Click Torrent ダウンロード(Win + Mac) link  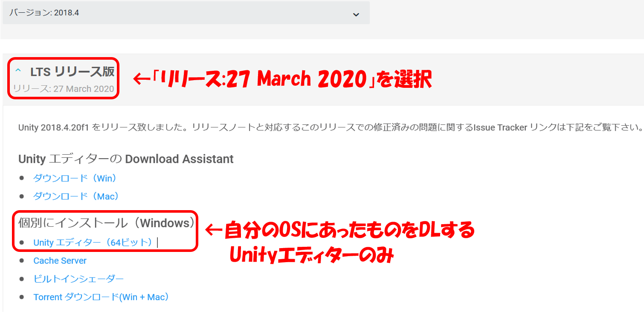[x=101, y=297]
